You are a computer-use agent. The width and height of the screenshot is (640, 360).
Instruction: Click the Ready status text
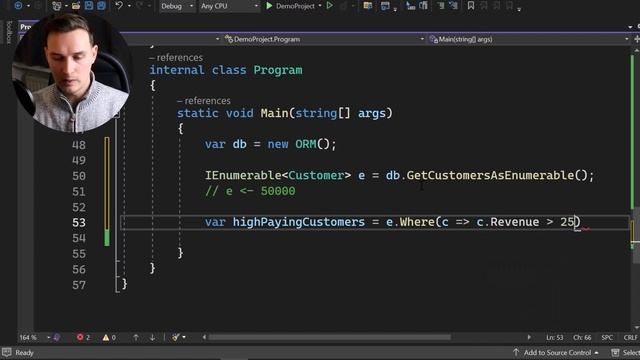pos(24,352)
